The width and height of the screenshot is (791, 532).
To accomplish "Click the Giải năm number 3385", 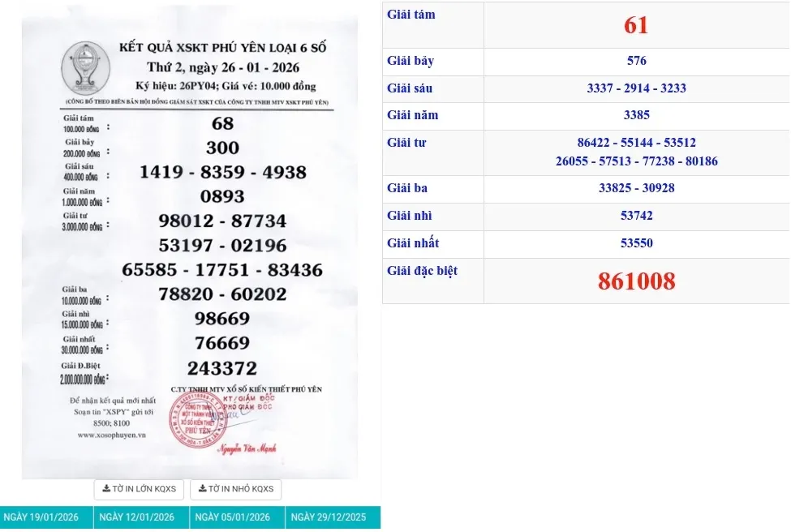I will (636, 115).
